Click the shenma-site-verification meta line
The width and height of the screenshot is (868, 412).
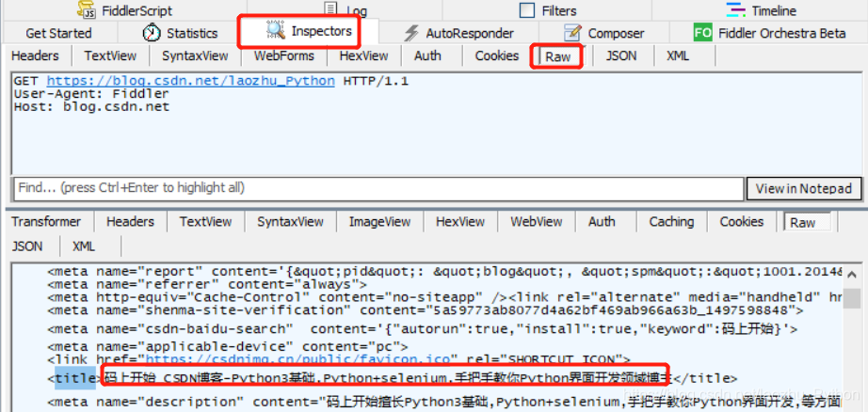pos(426,310)
